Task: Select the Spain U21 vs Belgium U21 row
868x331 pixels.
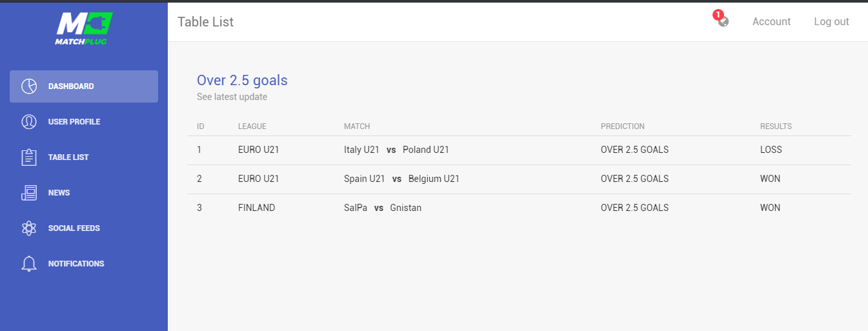Action: [519, 179]
